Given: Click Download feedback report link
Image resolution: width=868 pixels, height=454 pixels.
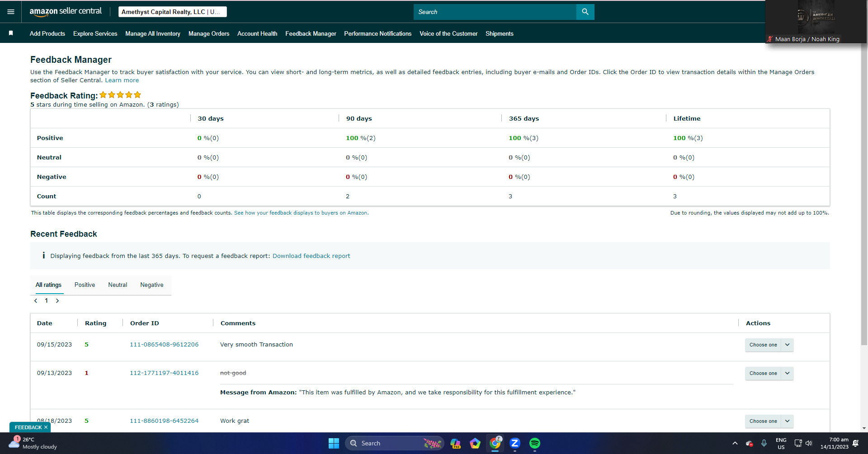Looking at the screenshot, I should [311, 256].
